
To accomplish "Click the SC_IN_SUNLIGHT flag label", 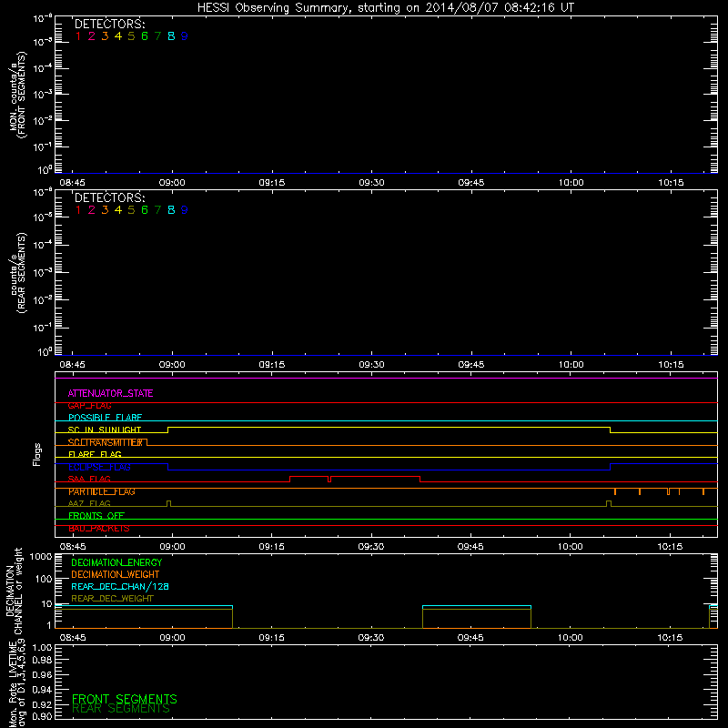I will [x=105, y=430].
